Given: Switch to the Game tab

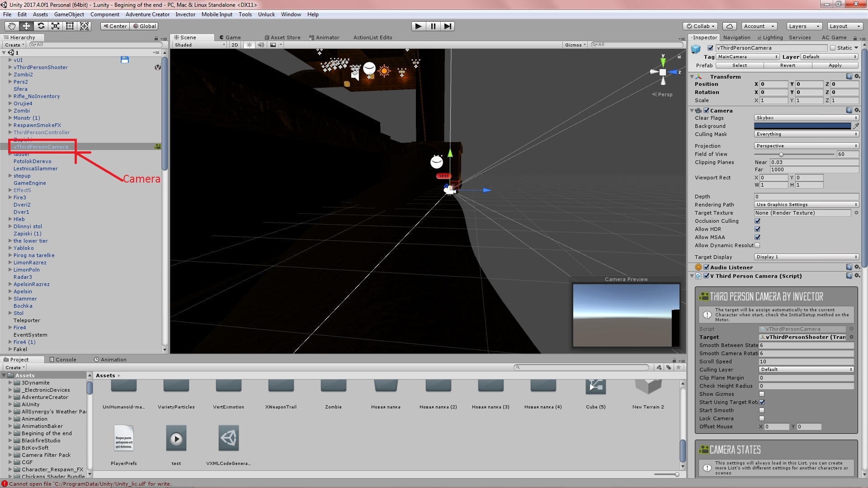Looking at the screenshot, I should (x=230, y=38).
